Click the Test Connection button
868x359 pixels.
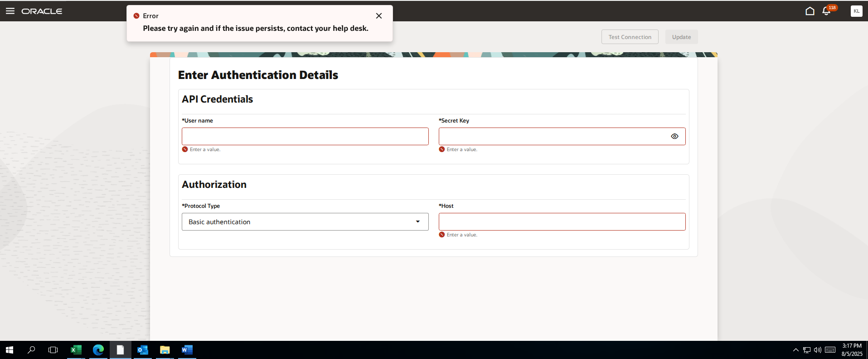click(x=630, y=37)
